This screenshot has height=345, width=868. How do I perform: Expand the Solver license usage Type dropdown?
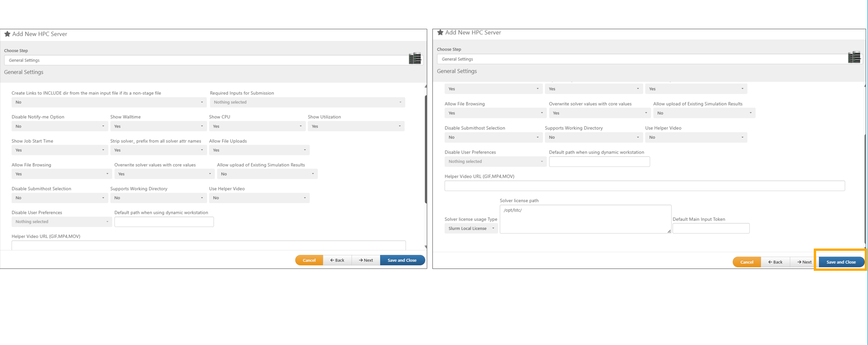[471, 229]
